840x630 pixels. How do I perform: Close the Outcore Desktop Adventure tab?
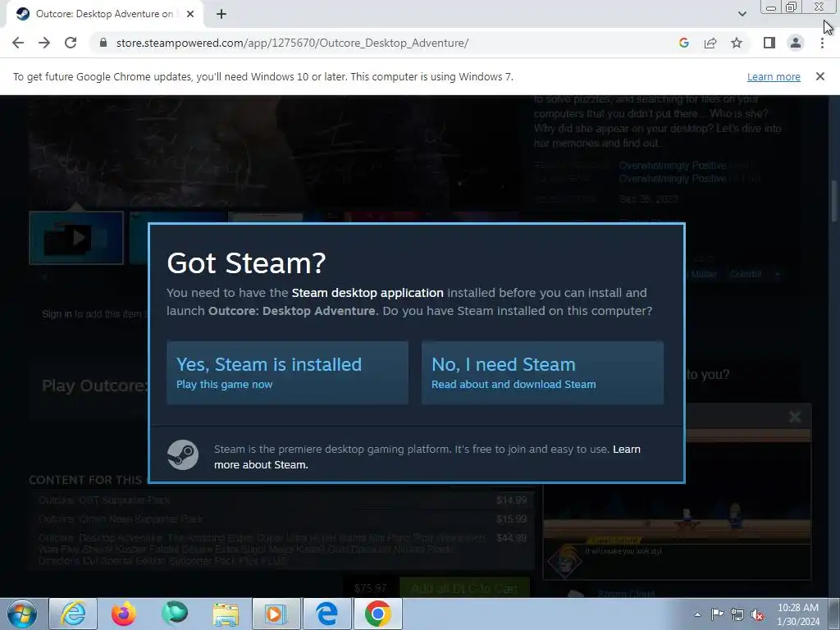[x=190, y=14]
